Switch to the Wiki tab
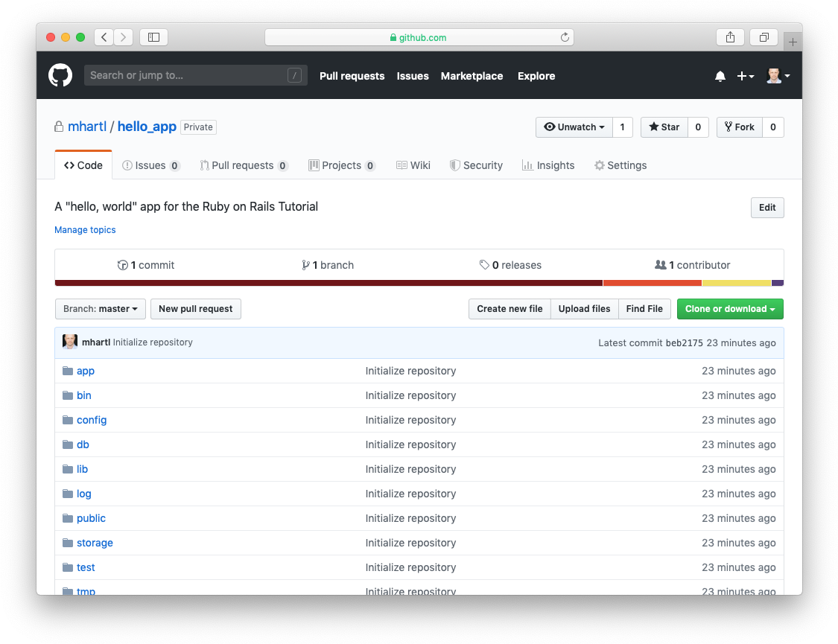Image resolution: width=838 pixels, height=644 pixels. pyautogui.click(x=413, y=165)
